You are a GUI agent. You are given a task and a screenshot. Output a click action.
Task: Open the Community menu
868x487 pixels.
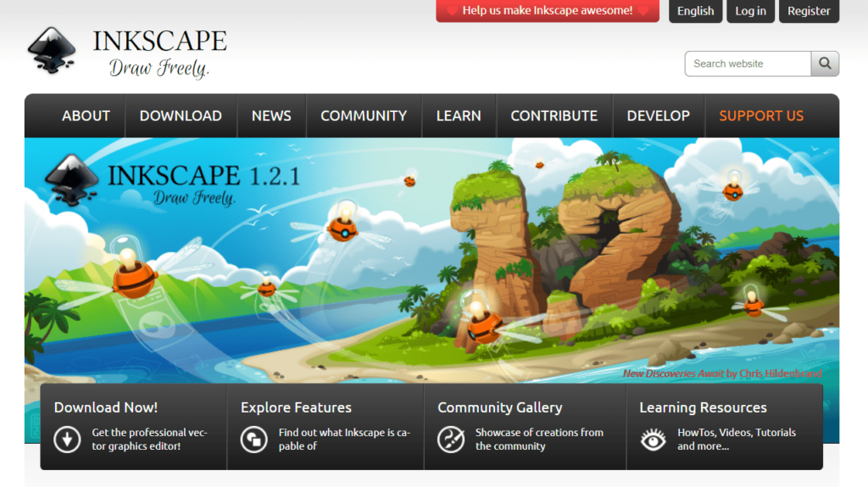(x=364, y=116)
